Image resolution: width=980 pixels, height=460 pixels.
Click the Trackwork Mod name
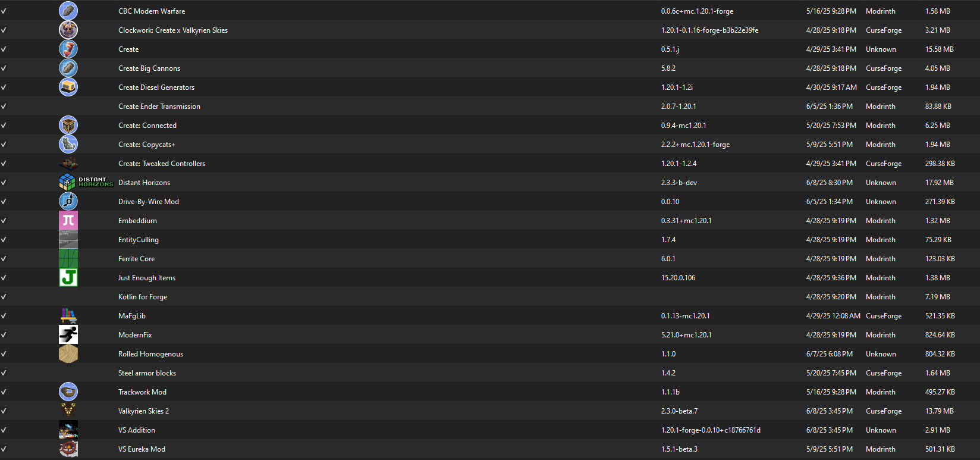142,392
